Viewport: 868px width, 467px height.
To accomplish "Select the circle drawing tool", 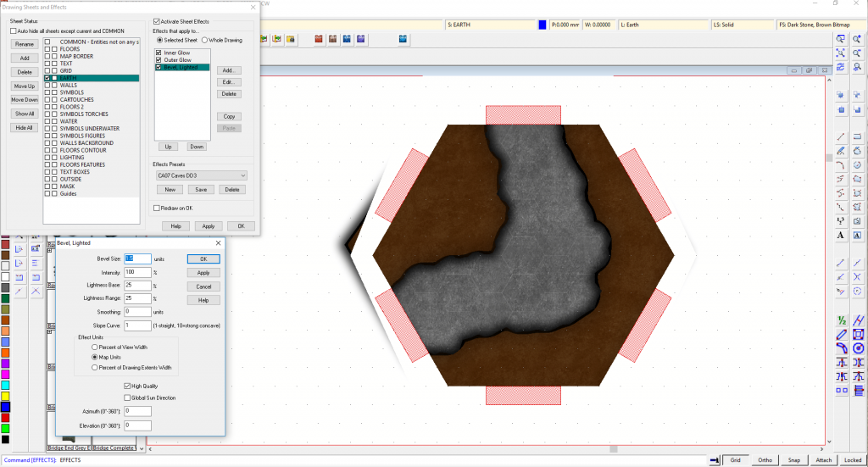I will pos(858,165).
